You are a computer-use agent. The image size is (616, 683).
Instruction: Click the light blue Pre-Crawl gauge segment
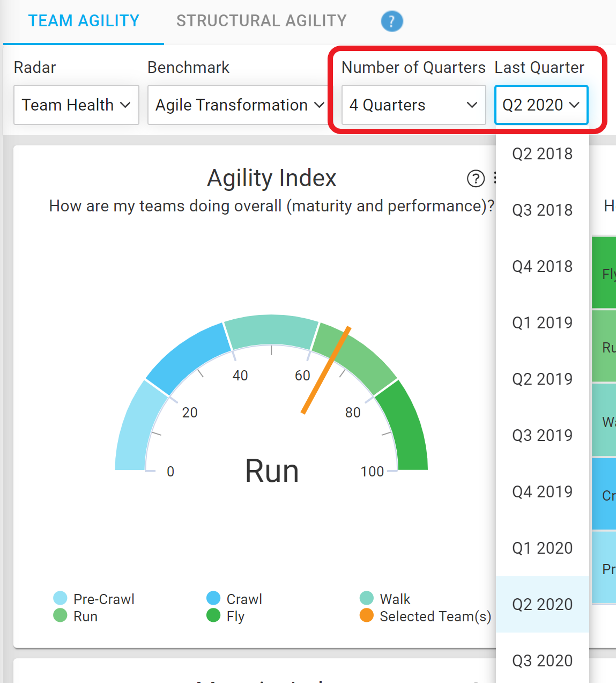pyautogui.click(x=137, y=429)
